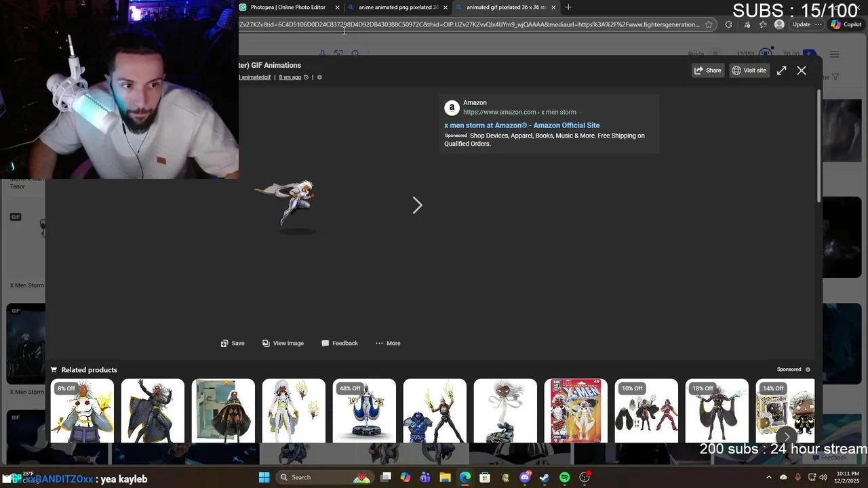Close the animated gif pixelated tab
This screenshot has width=868, height=488.
[x=553, y=7]
